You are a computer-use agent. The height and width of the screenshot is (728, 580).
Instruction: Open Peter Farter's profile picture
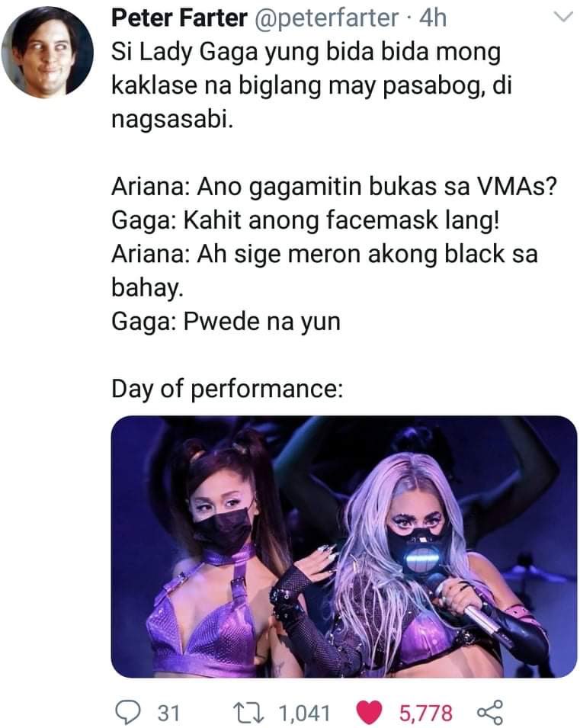[47, 52]
